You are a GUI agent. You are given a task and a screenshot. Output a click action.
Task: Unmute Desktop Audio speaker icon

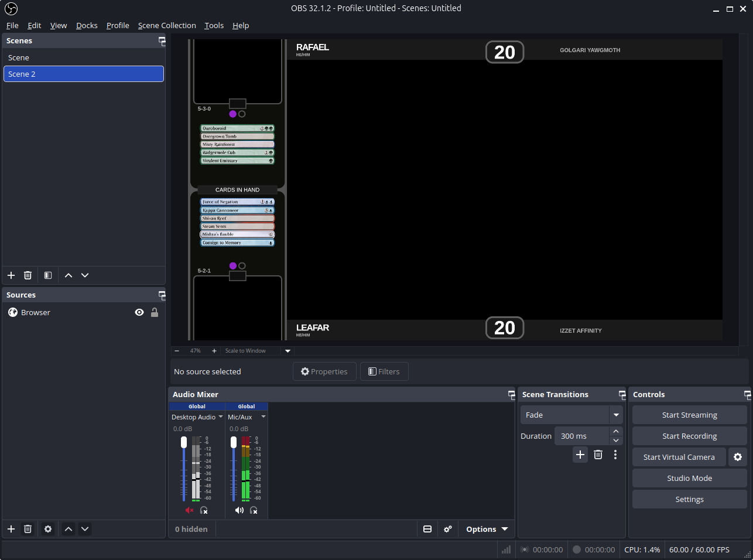(189, 510)
